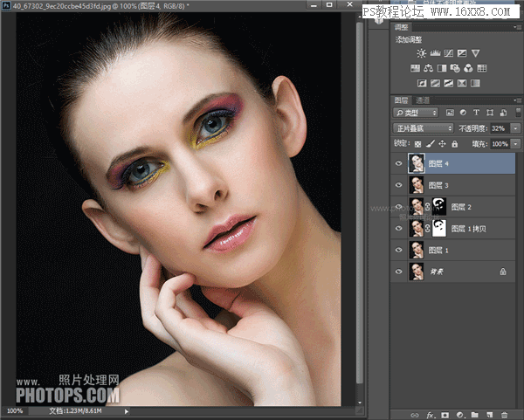Add a Levels adjustment
Image resolution: width=524 pixels, height=420 pixels.
(x=435, y=53)
